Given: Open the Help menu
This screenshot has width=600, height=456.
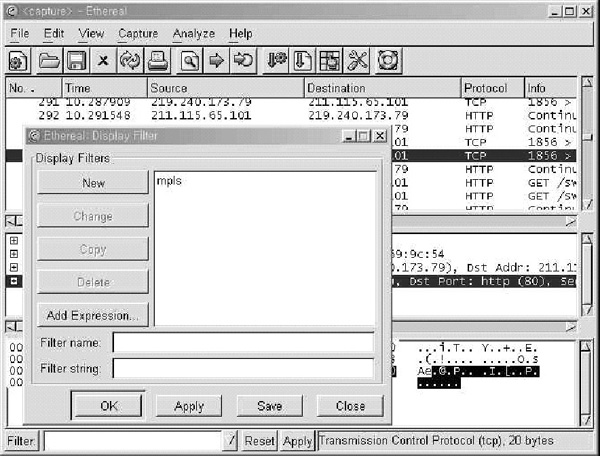Looking at the screenshot, I should (240, 34).
